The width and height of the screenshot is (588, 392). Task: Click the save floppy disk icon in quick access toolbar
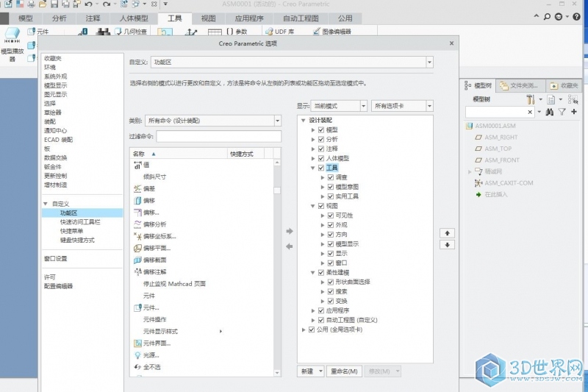54,4
